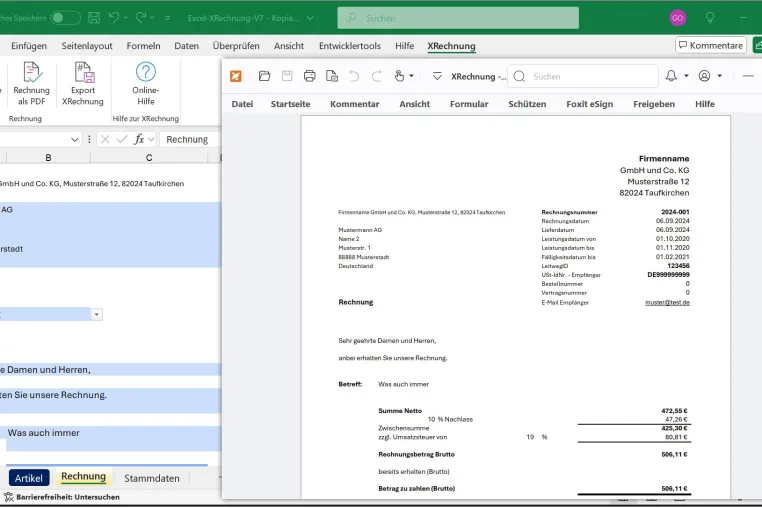Expand the Name Box dropdown
The width and height of the screenshot is (762, 508).
coord(74,140)
